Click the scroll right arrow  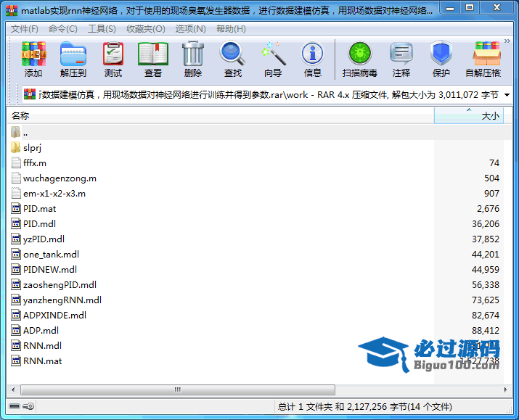pyautogui.click(x=505, y=390)
